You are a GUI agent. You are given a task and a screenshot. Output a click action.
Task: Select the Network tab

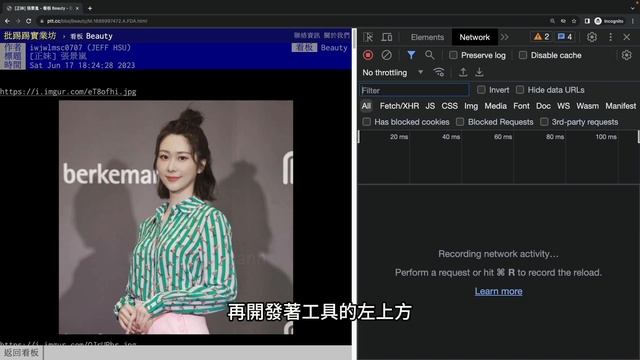coord(474,37)
